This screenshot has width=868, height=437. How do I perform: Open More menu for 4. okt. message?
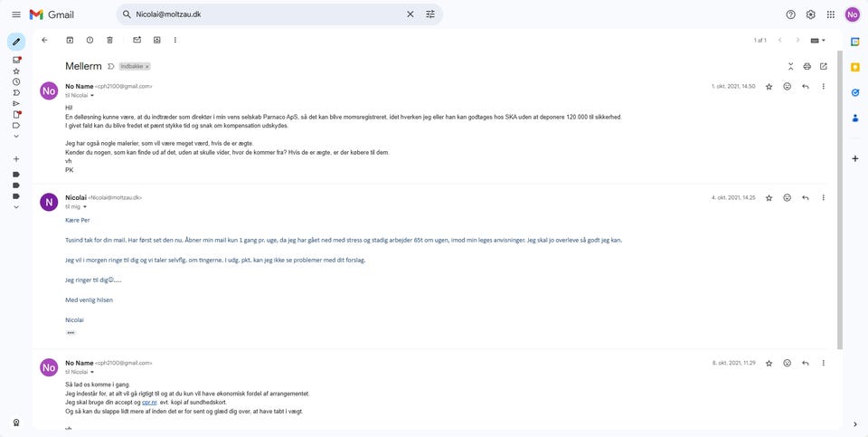click(823, 198)
